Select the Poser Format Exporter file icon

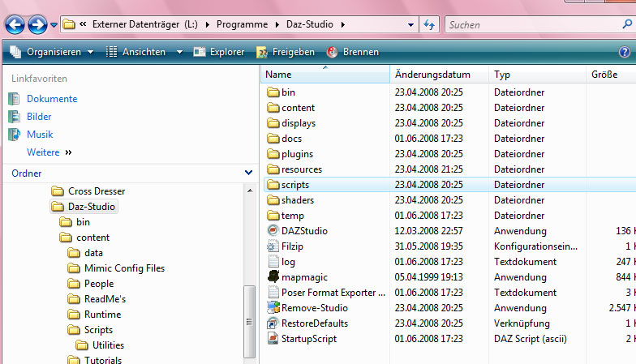click(x=273, y=292)
